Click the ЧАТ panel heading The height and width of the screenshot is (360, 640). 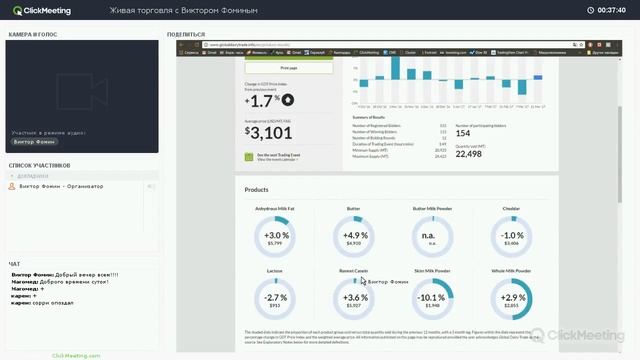point(14,264)
